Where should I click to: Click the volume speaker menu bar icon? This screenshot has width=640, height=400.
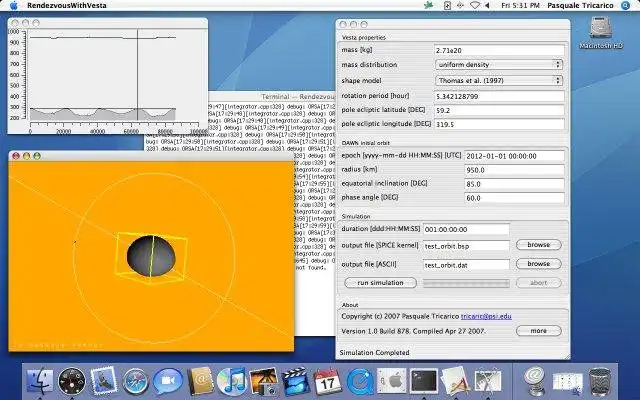(487, 5)
